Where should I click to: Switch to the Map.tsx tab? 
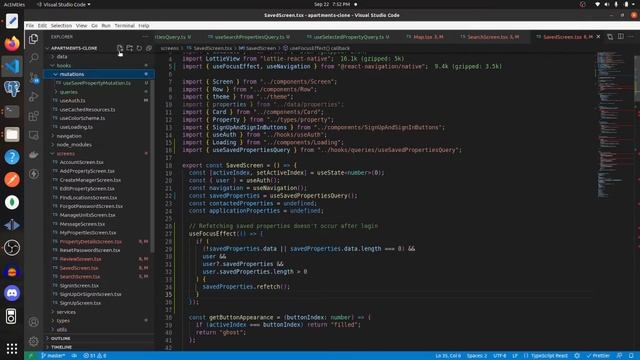point(425,37)
